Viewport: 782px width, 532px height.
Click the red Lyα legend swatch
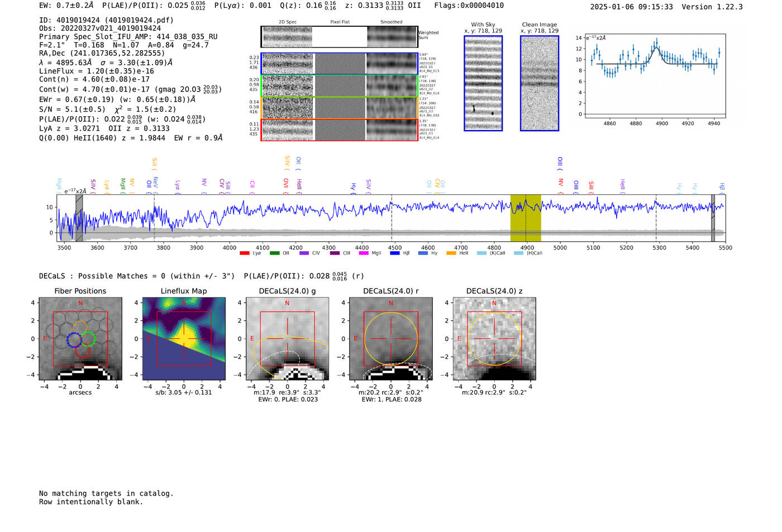(x=244, y=253)
